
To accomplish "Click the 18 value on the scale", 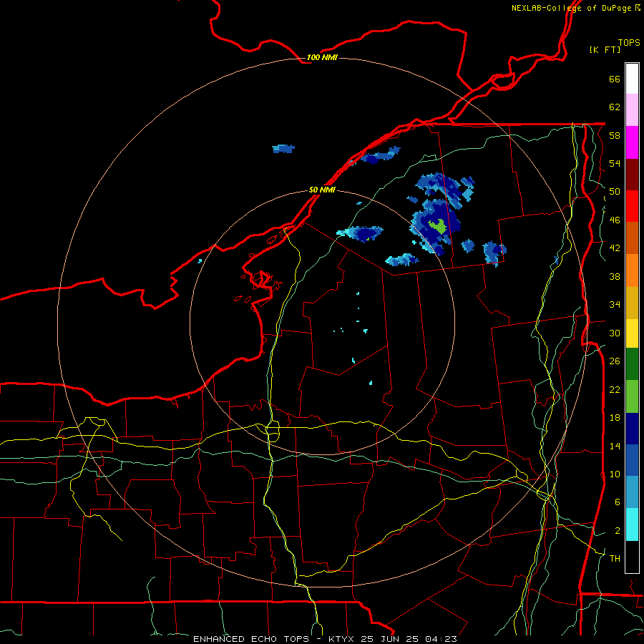I will (615, 418).
